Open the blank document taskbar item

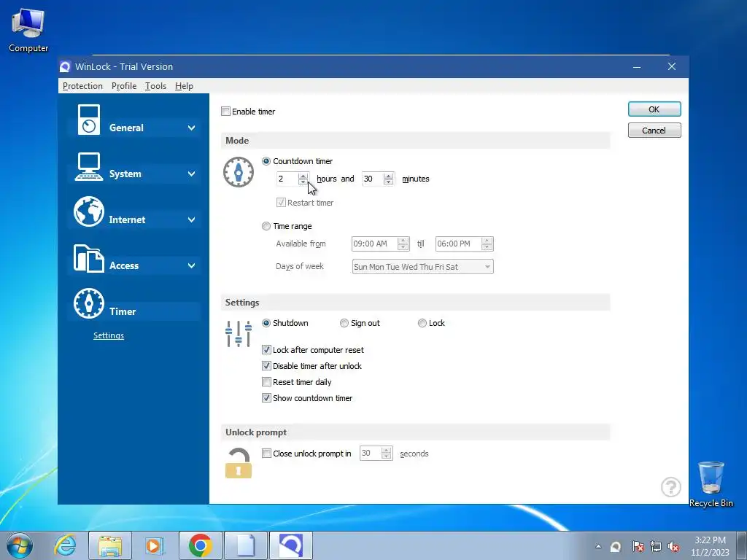click(246, 545)
